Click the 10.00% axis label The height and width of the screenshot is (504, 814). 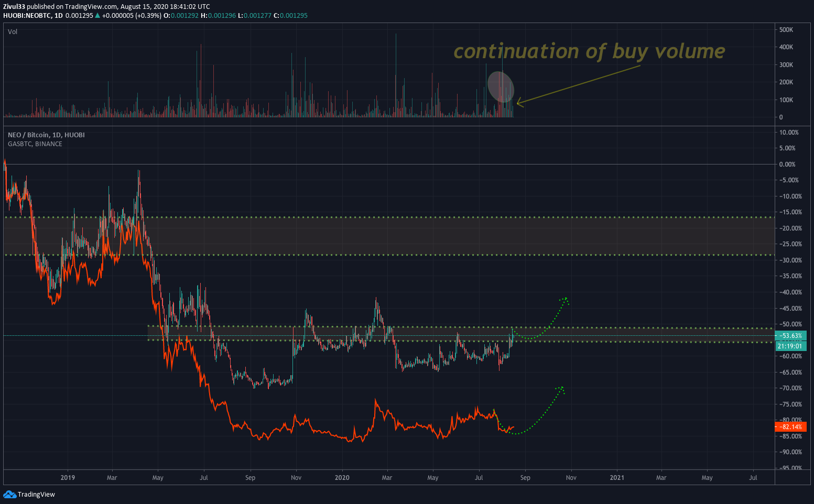click(789, 133)
